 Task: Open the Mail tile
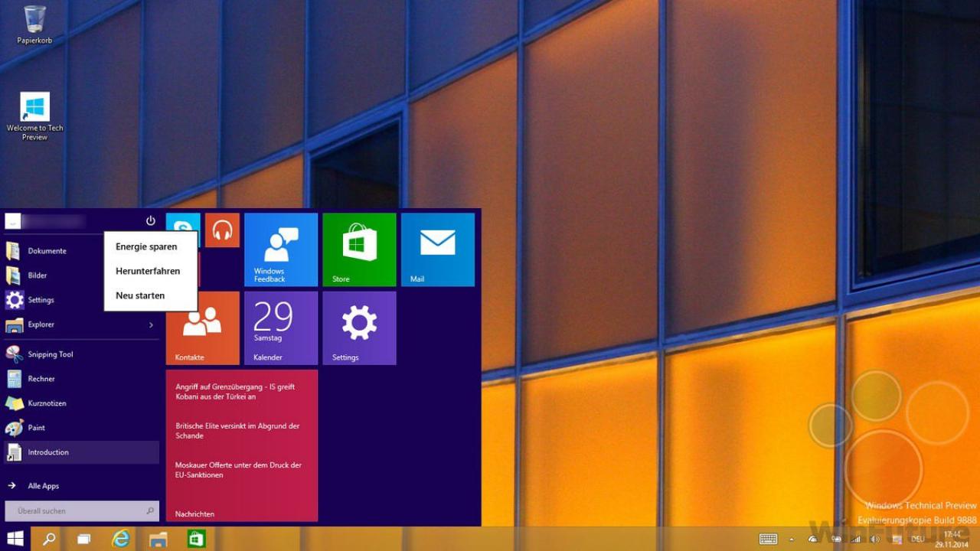point(438,249)
